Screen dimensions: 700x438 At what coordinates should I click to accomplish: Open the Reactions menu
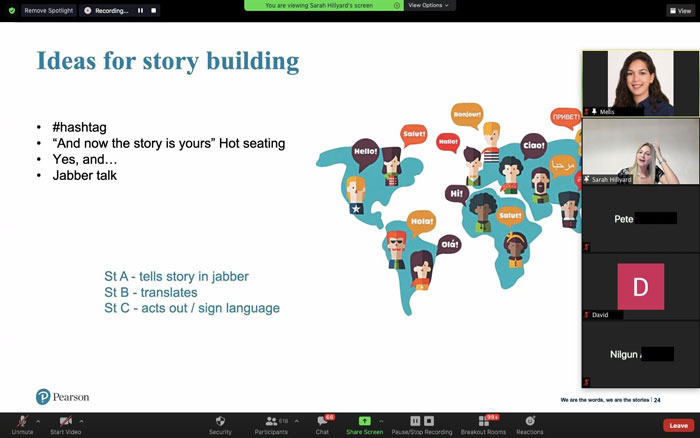pos(530,422)
